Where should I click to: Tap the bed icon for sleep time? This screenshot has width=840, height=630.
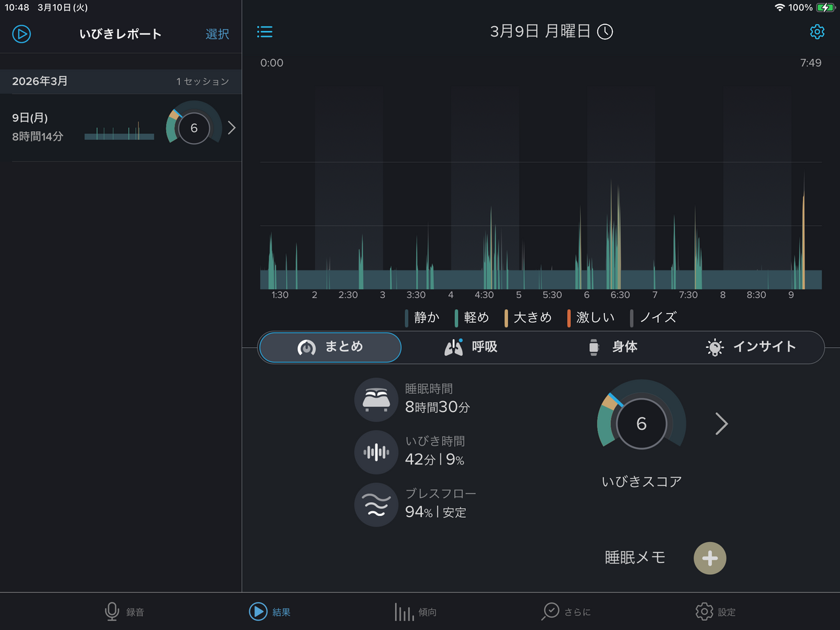[x=376, y=400]
